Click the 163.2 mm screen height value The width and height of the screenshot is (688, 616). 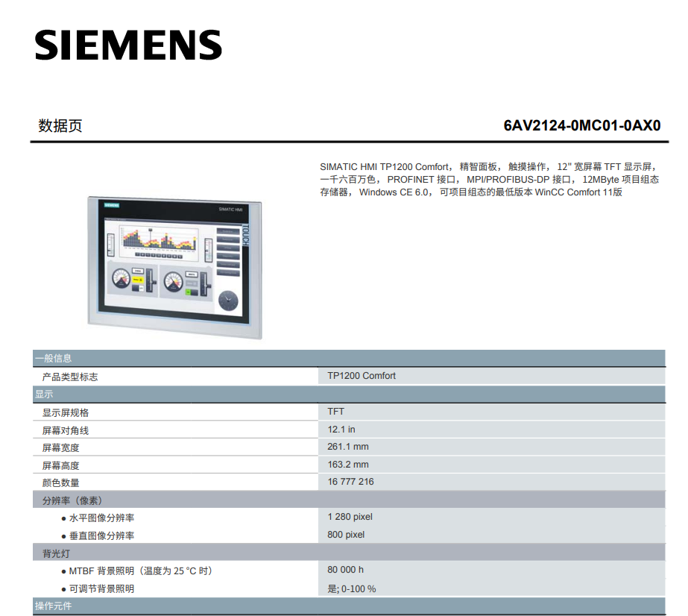[348, 465]
